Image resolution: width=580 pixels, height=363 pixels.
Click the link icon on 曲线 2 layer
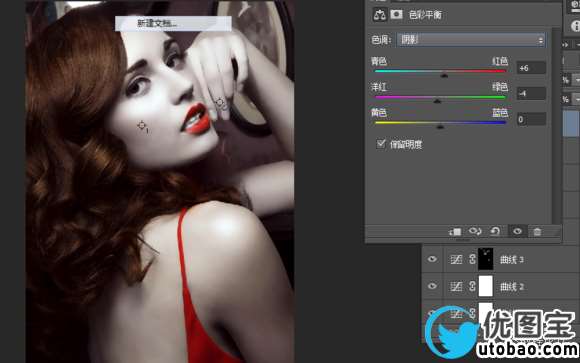tap(472, 286)
